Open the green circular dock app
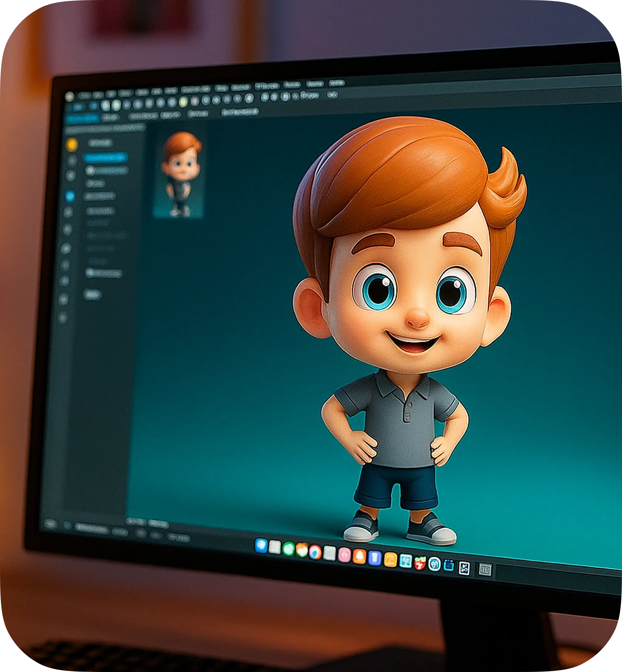622x672 pixels. click(288, 549)
